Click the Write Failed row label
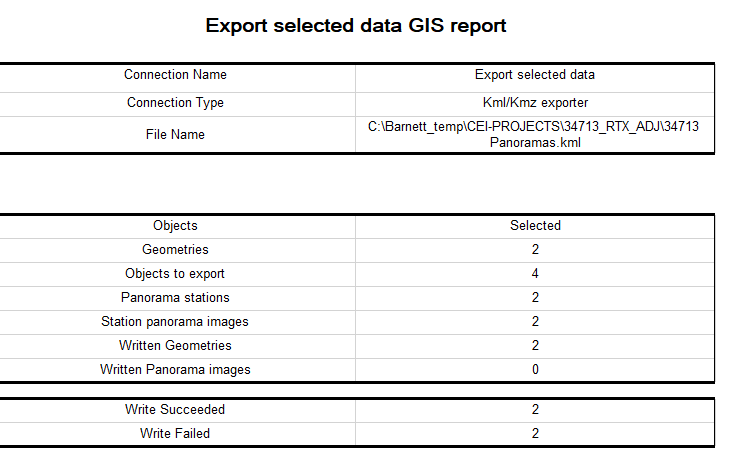The height and width of the screenshot is (463, 741). 175,434
